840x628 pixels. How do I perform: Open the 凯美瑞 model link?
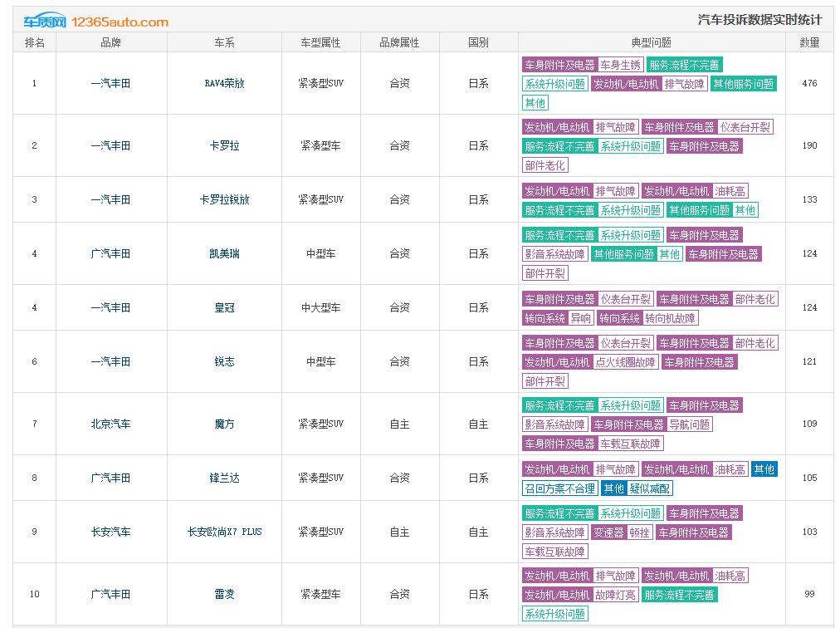coord(224,253)
